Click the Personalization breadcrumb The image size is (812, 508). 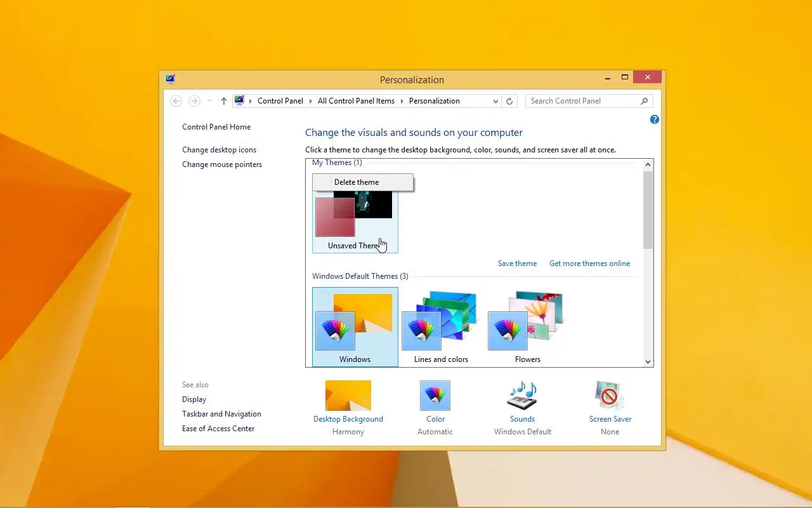click(435, 101)
